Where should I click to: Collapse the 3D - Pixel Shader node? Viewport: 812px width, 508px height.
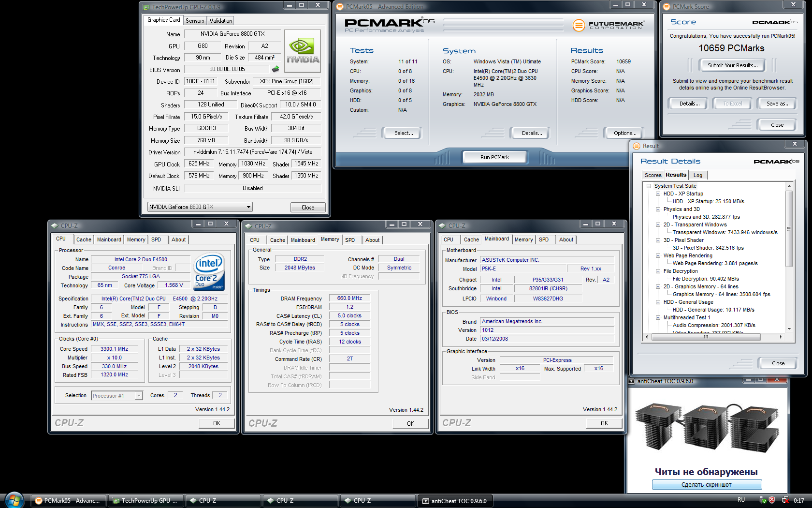pos(658,240)
